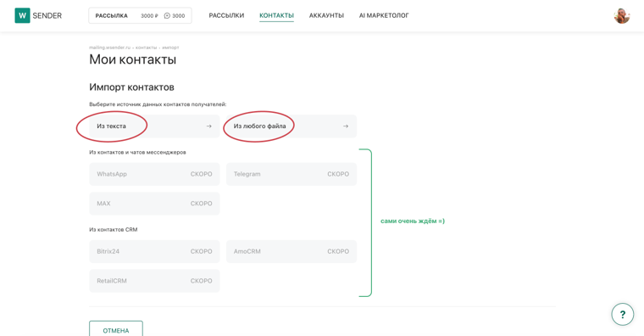Click the arrow on the Из любого файла card
Screen dimensions: 644x336
[x=346, y=126]
